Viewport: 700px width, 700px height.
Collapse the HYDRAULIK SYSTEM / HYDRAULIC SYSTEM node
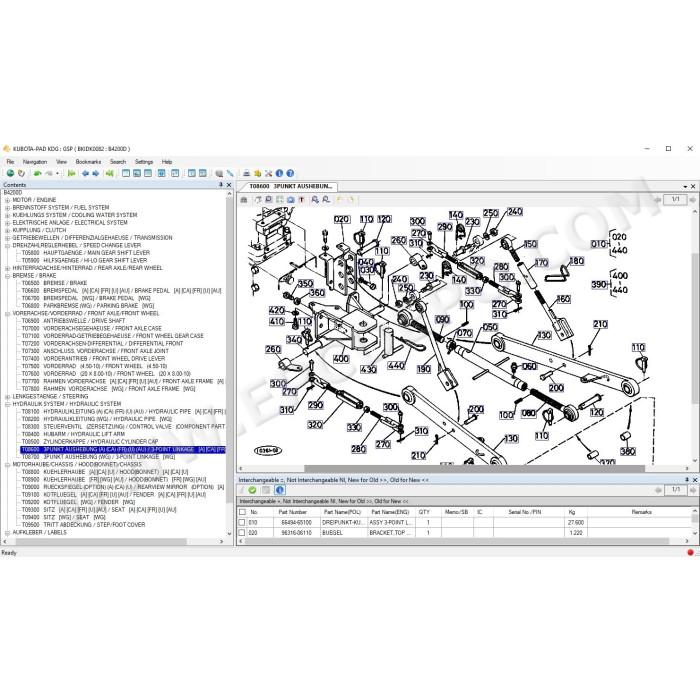(x=7, y=404)
